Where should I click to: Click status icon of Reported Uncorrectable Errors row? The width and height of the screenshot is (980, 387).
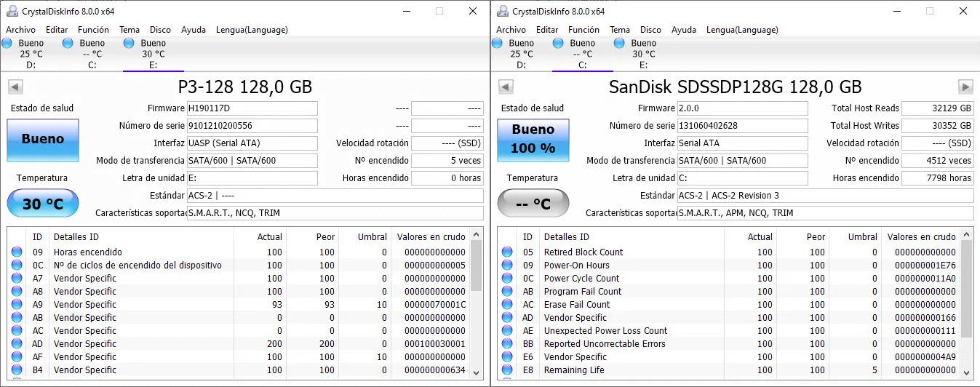pos(507,344)
